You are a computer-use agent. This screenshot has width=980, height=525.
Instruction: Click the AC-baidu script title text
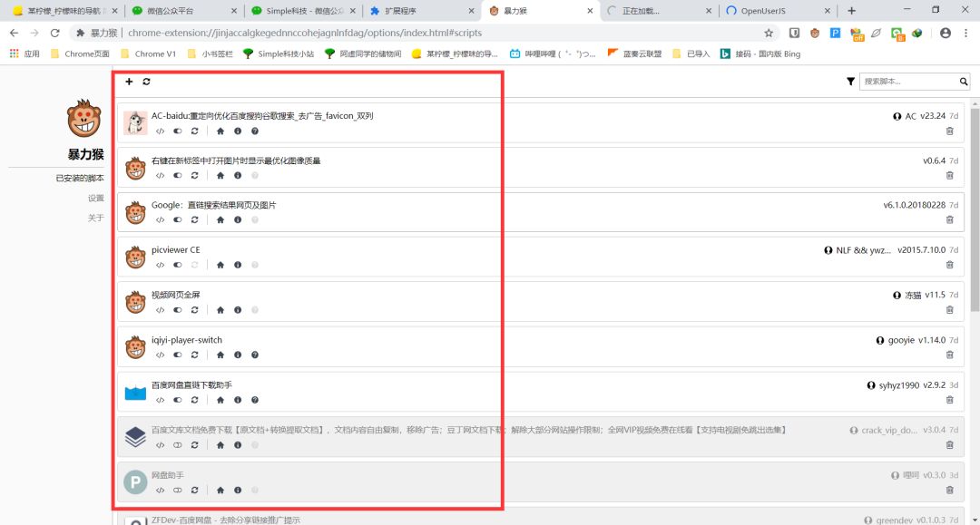262,115
